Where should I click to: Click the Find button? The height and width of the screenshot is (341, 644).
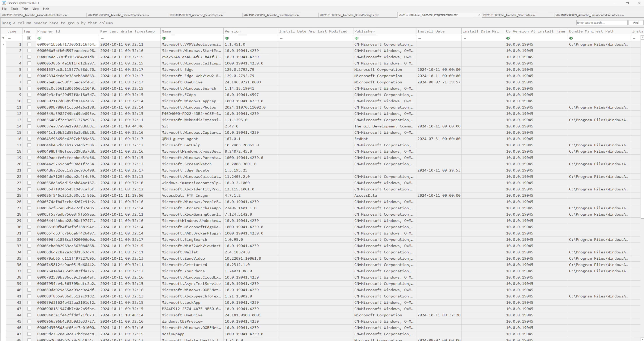[x=636, y=23]
